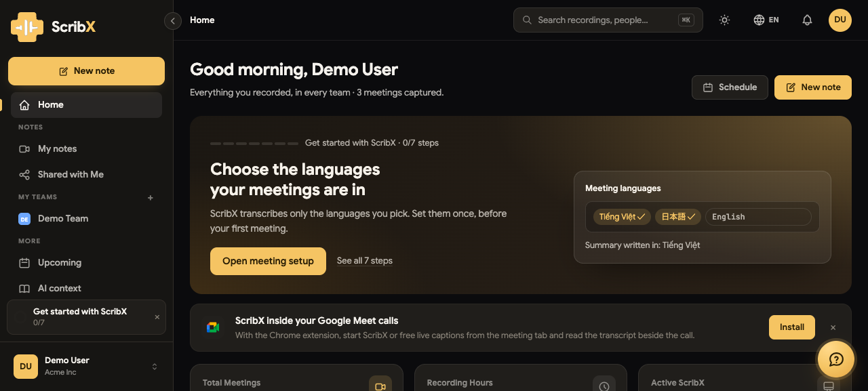Open the DU profile avatar in header
868x391 pixels.
(840, 20)
